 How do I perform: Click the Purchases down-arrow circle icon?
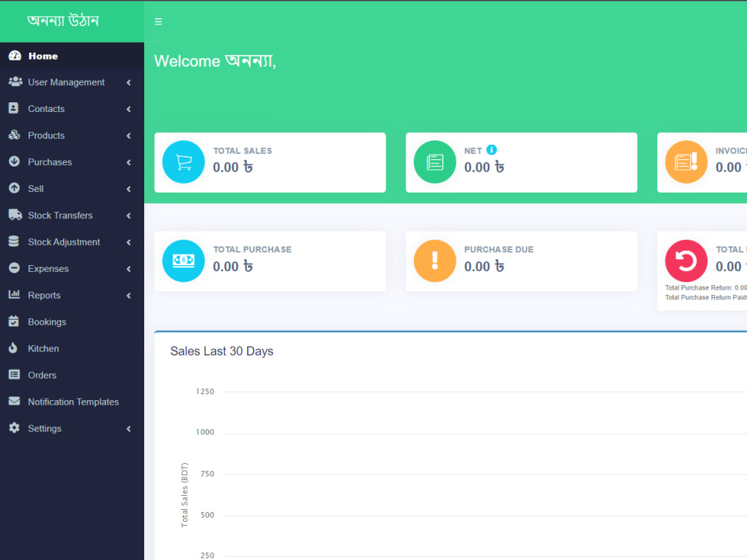click(14, 161)
